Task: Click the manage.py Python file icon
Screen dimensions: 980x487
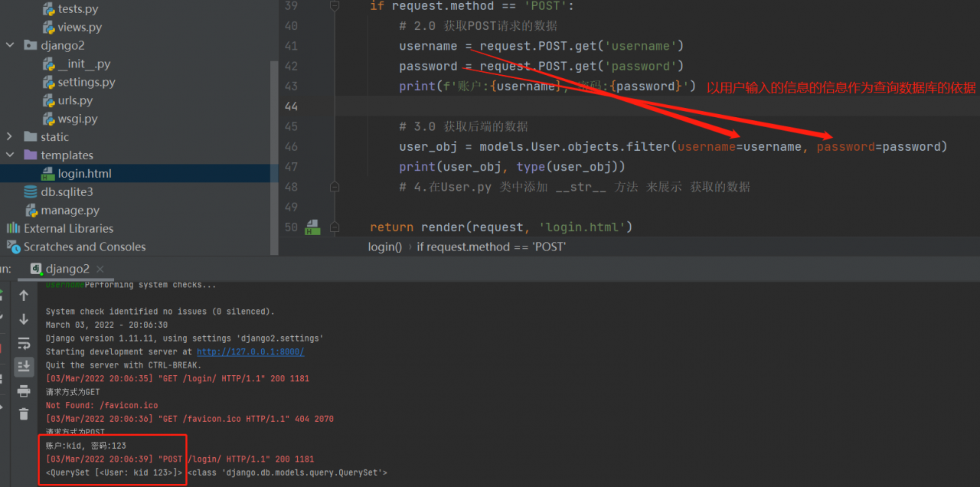Action: pyautogui.click(x=31, y=211)
